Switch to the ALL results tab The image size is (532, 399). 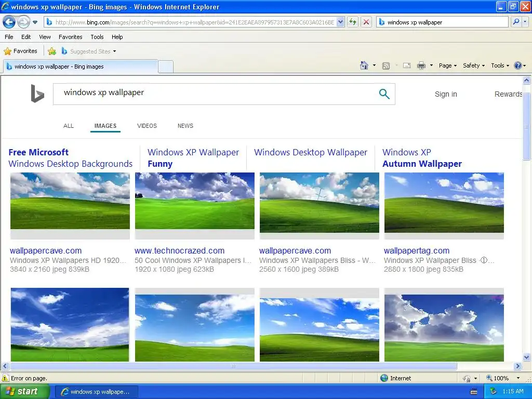[x=69, y=126]
